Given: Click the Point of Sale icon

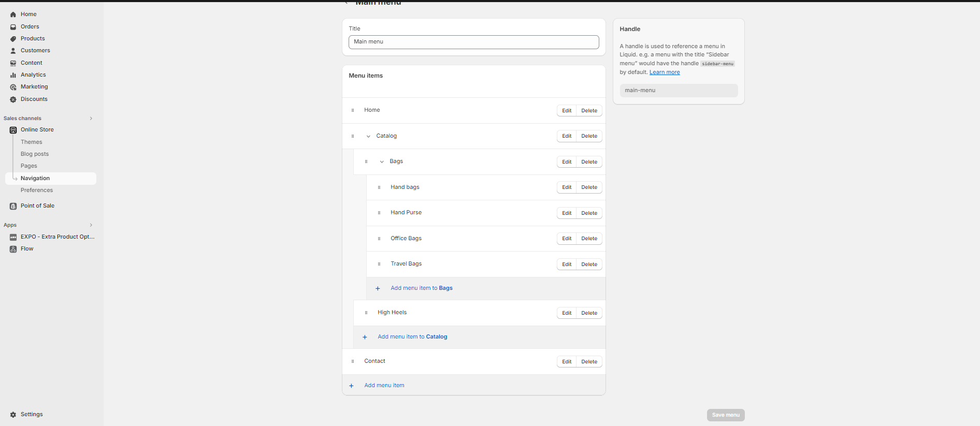Looking at the screenshot, I should tap(13, 206).
